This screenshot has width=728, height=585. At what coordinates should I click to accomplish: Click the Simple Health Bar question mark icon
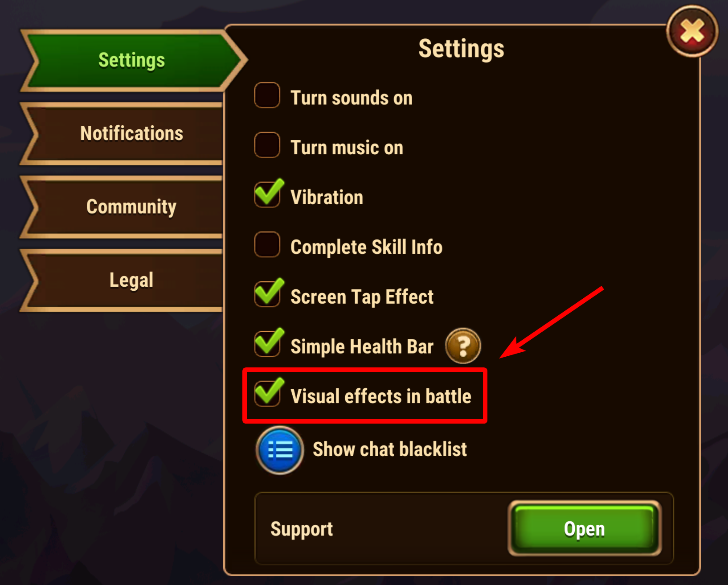(x=463, y=346)
